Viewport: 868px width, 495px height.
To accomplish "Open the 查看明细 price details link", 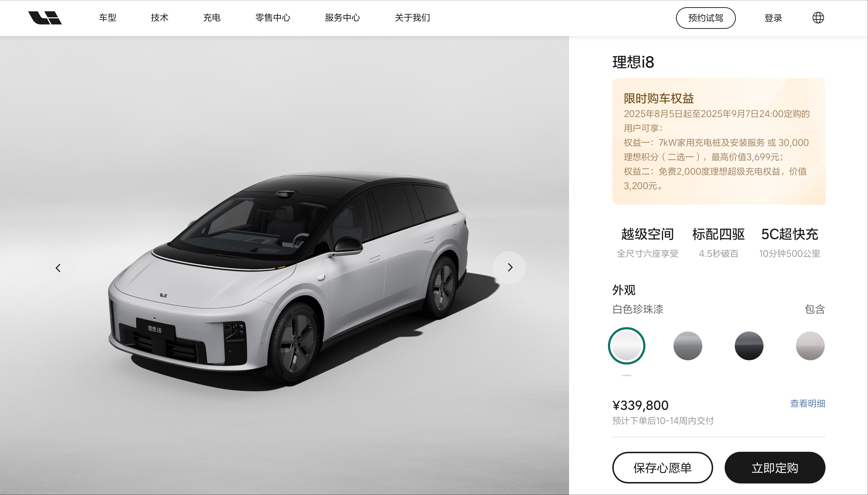I will pyautogui.click(x=807, y=403).
